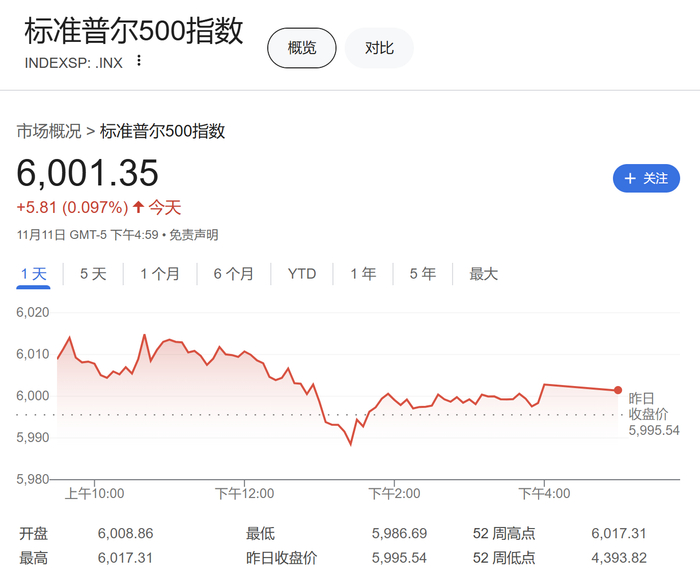Click the 下午2:00 axis label
The width and height of the screenshot is (700, 572).
click(394, 493)
